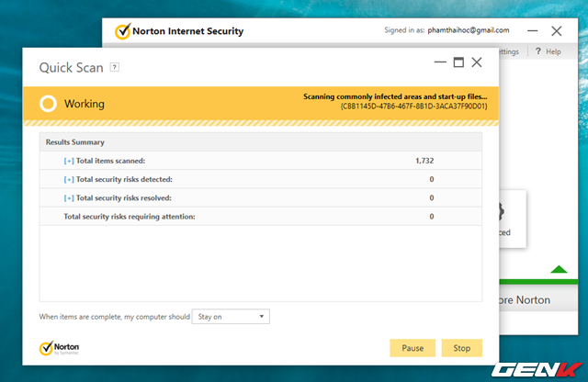Open Settings in Norton main window
This screenshot has width=588, height=382.
(x=509, y=51)
